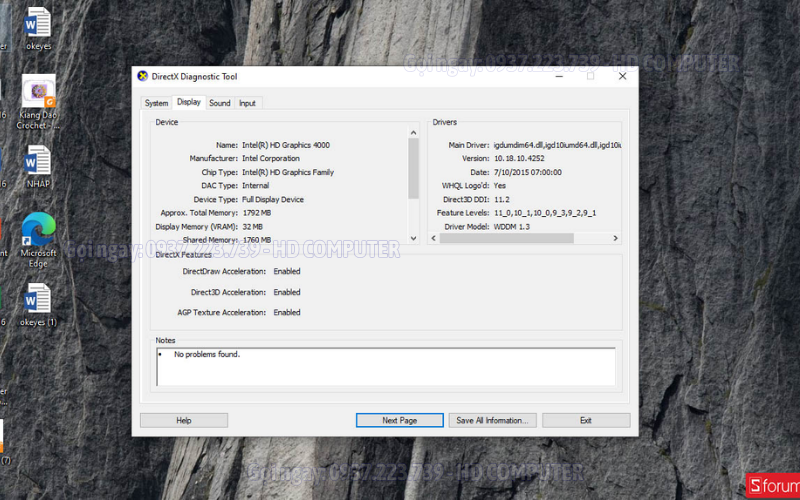Open the NHAP Word document
The image size is (800, 500).
pos(38,162)
